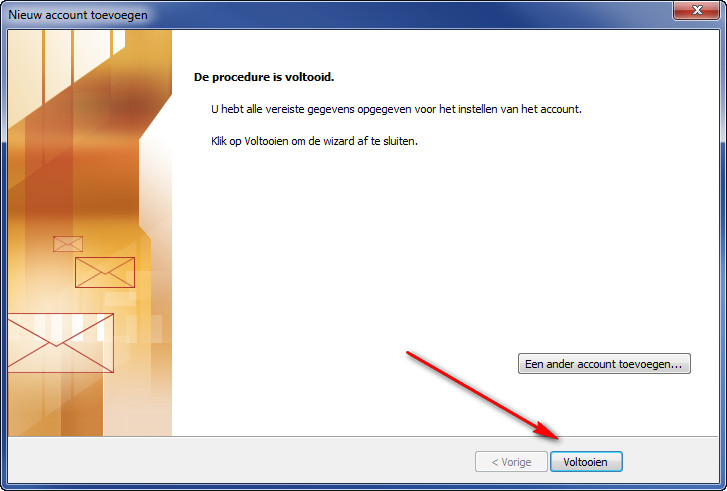
Task: Click the Voltooien button to finish wizard
Action: [x=586, y=462]
